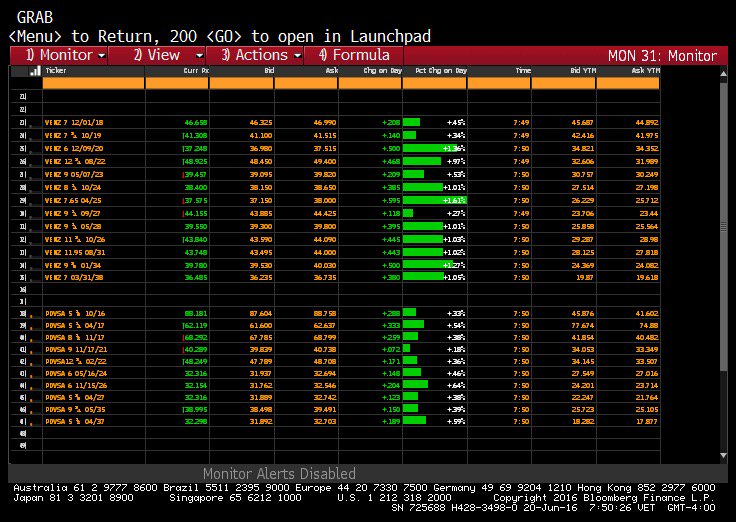Click the scrollbar up arrow

pyautogui.click(x=723, y=74)
